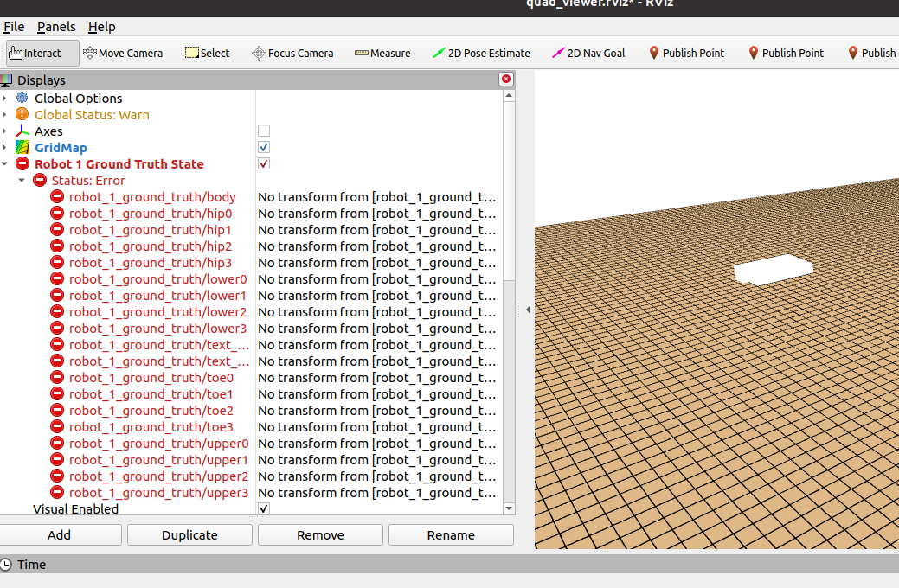Image resolution: width=899 pixels, height=588 pixels.
Task: Activate the Measure tool
Action: [382, 53]
